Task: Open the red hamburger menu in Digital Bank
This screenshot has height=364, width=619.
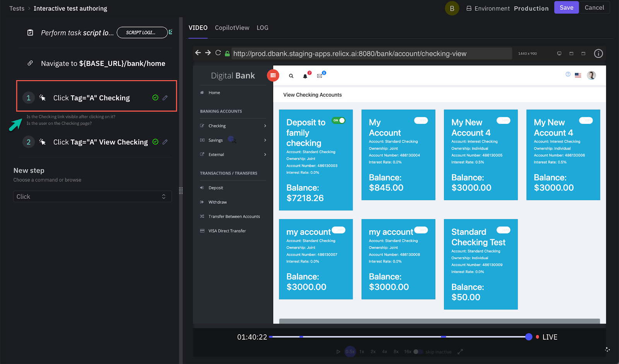Action: pyautogui.click(x=274, y=75)
